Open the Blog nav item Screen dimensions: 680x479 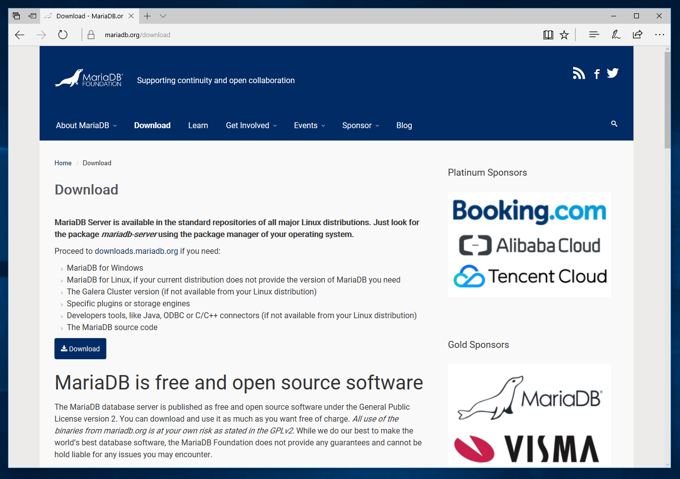(404, 126)
